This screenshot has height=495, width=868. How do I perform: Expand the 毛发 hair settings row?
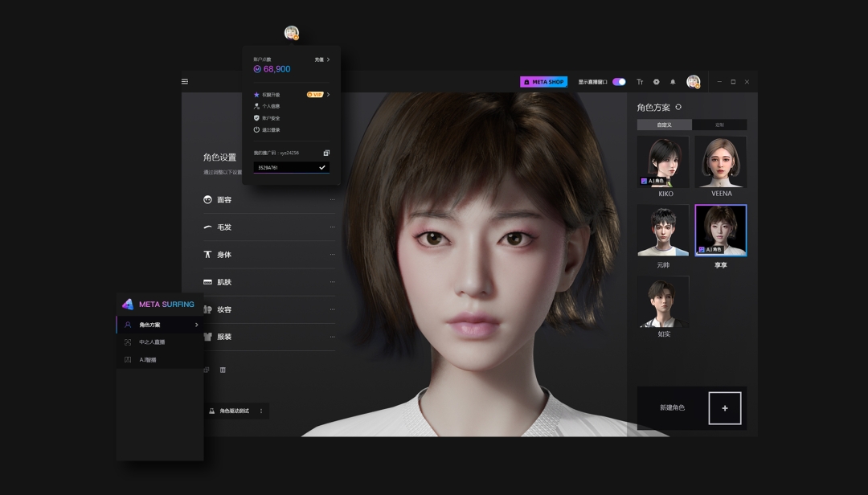(268, 227)
